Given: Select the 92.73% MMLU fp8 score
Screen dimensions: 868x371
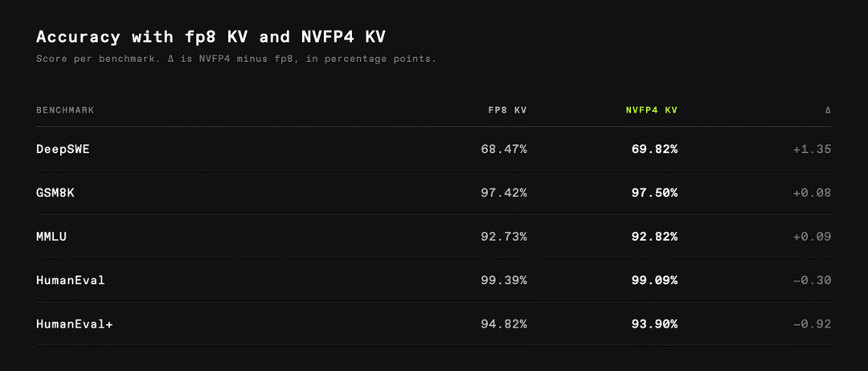Looking at the screenshot, I should (x=504, y=237).
